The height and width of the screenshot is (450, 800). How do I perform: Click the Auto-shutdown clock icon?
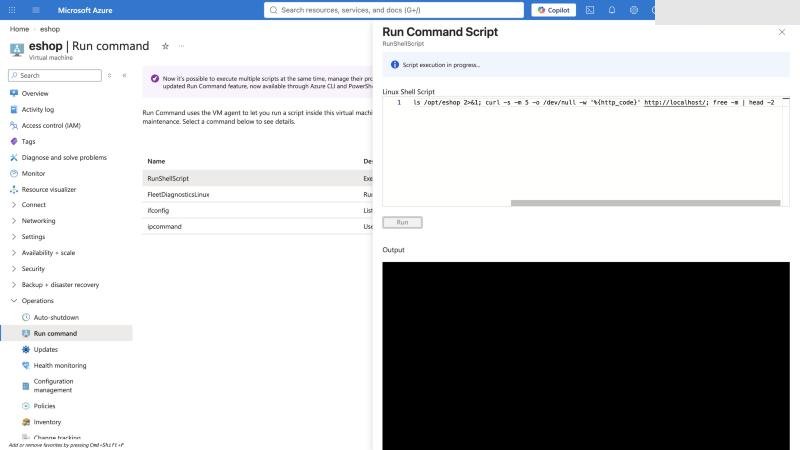[x=26, y=317]
